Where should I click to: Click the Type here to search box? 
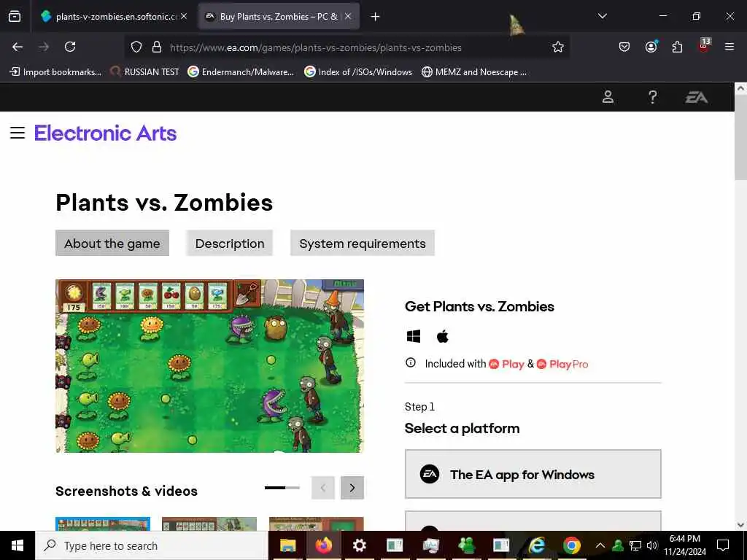point(152,545)
